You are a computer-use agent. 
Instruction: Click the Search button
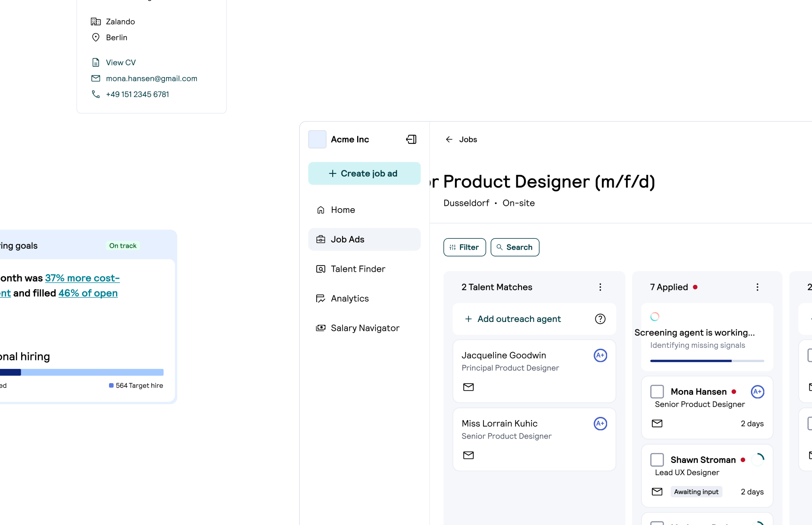[x=515, y=247]
